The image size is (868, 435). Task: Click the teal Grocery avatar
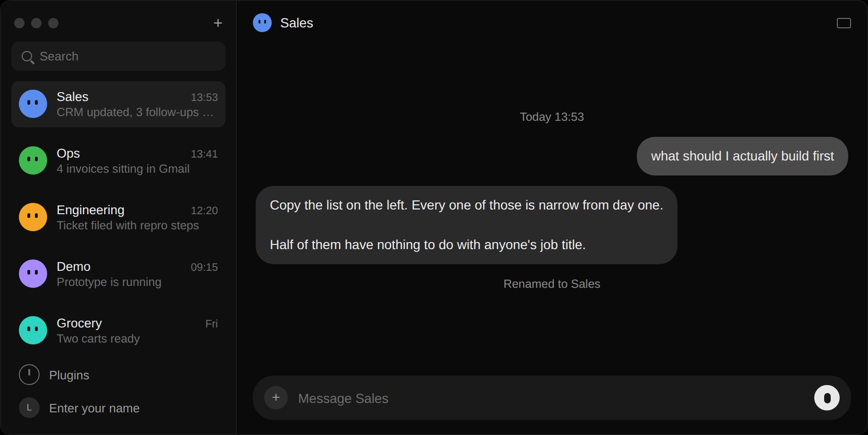[x=33, y=330]
